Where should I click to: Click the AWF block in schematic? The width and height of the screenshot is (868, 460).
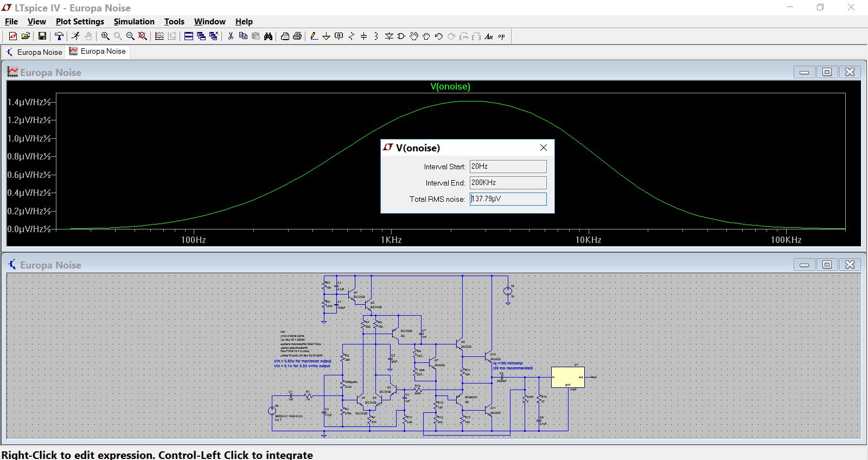tap(568, 377)
